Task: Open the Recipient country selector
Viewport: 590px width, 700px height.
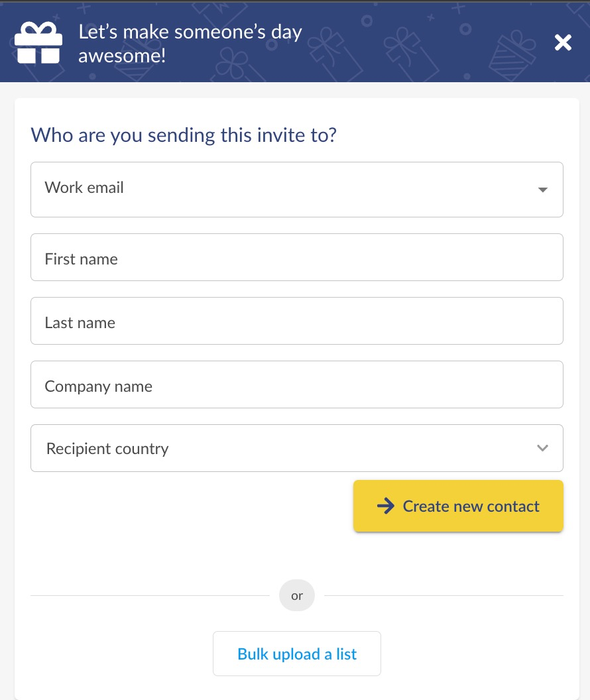Action: tap(297, 447)
